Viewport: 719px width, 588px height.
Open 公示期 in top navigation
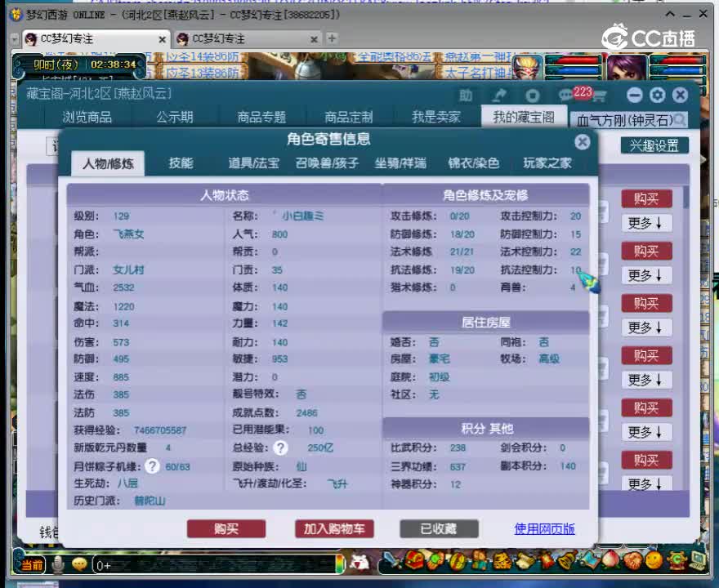[x=174, y=118]
